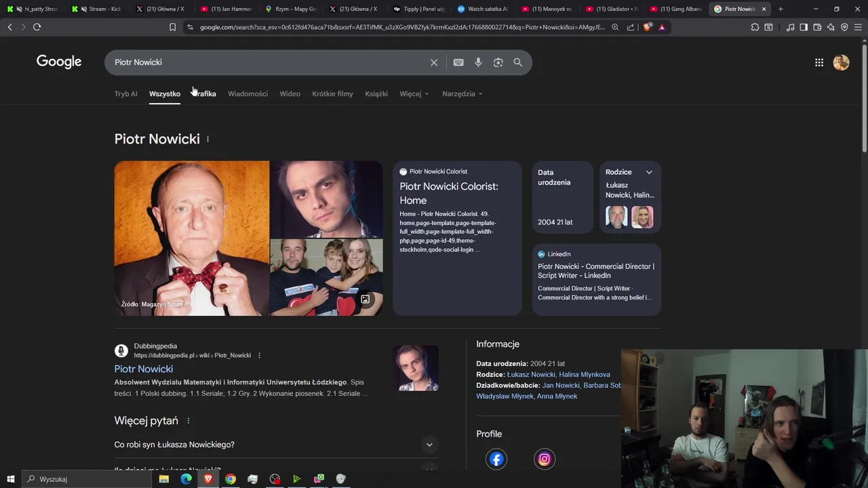Open the Więcej dropdown in search filters
The image size is (868, 488).
(414, 94)
